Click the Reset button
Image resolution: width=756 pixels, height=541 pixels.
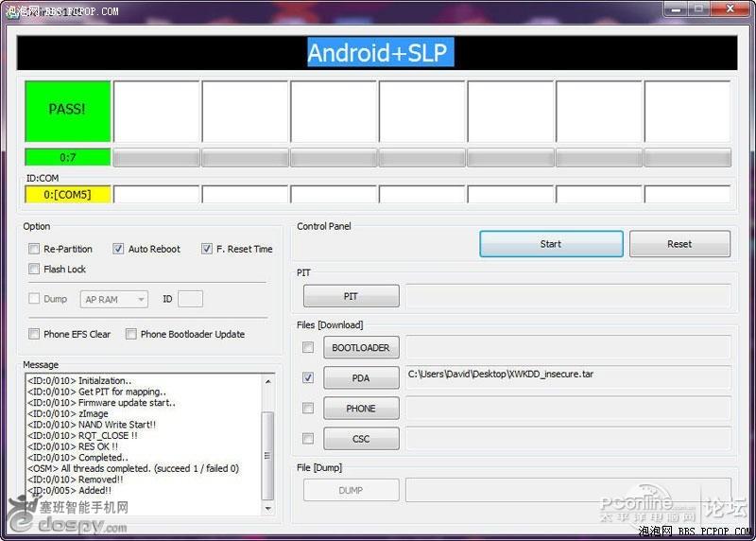coord(679,244)
